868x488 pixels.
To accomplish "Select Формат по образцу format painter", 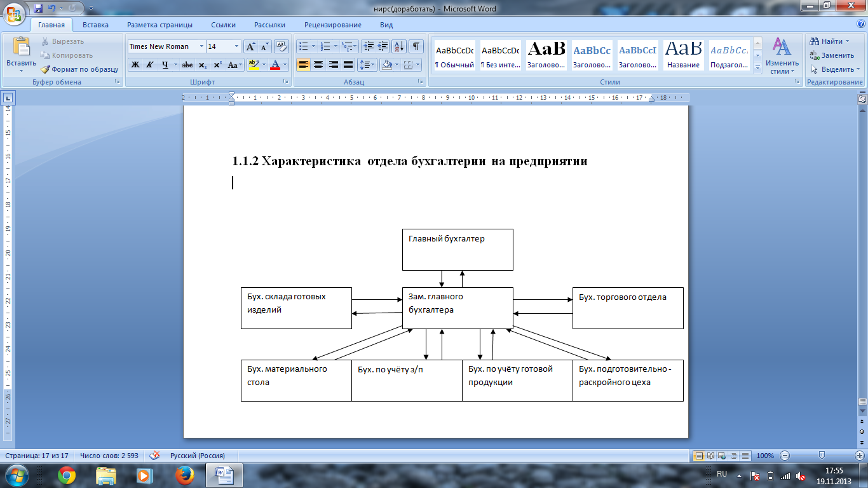I will [x=80, y=69].
